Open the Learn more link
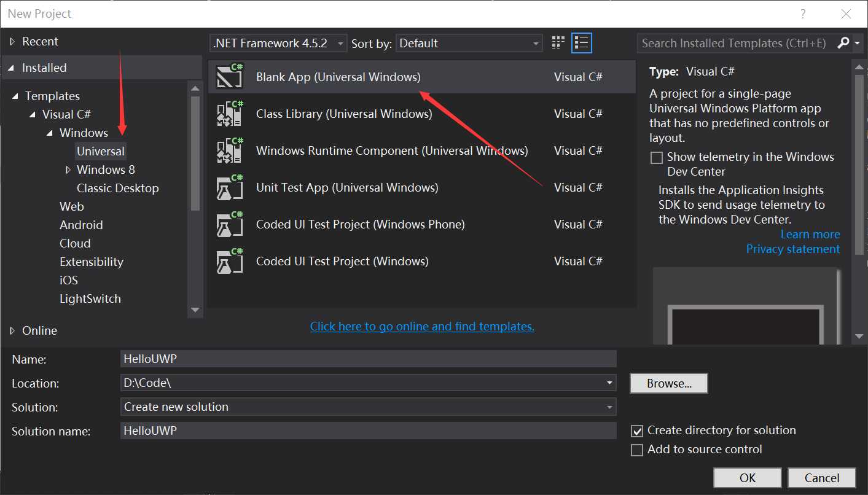This screenshot has width=868, height=495. pos(810,235)
